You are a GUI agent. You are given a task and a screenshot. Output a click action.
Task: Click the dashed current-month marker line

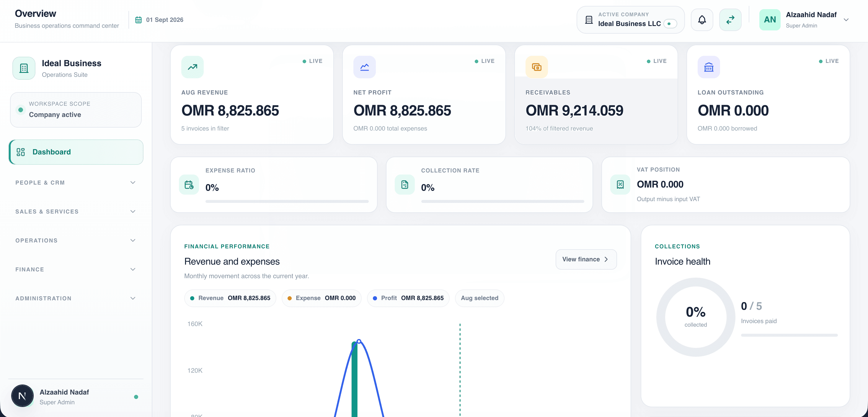(x=460, y=370)
